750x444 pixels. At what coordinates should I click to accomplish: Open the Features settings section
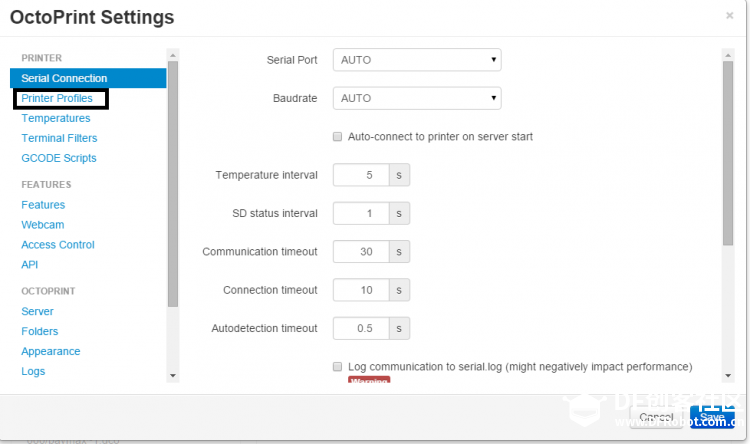[x=43, y=205]
